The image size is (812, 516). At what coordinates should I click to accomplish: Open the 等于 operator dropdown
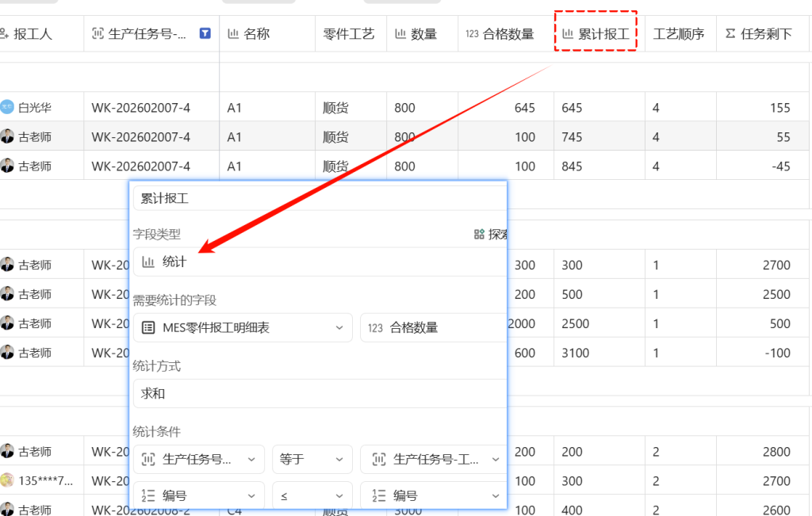click(x=312, y=459)
